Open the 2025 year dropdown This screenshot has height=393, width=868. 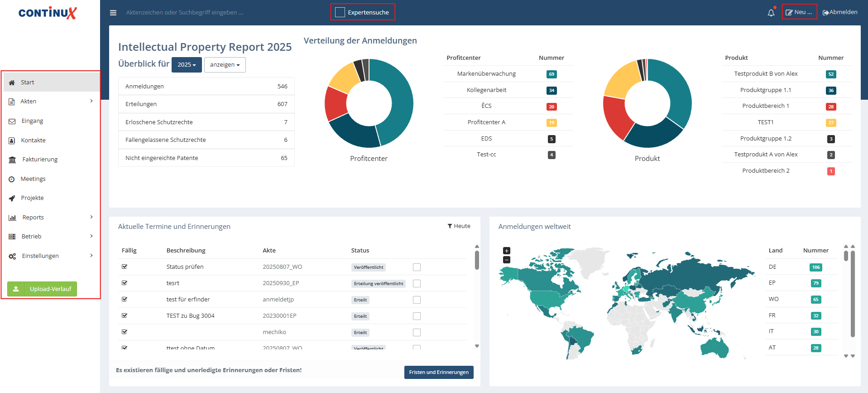tap(187, 65)
